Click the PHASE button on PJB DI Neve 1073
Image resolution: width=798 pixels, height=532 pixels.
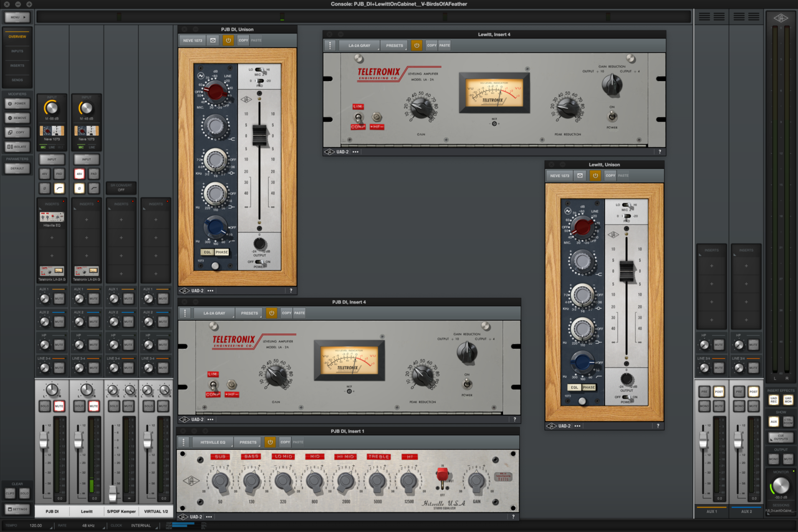[x=222, y=252]
